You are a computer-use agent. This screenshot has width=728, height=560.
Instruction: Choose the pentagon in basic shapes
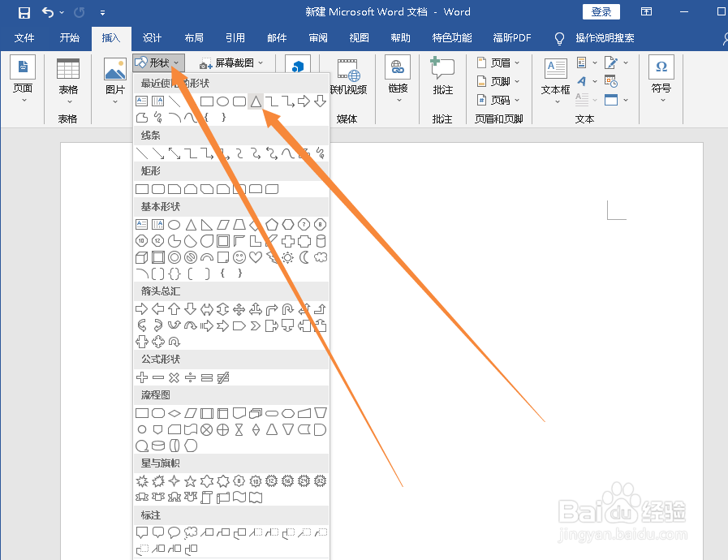pyautogui.click(x=272, y=225)
